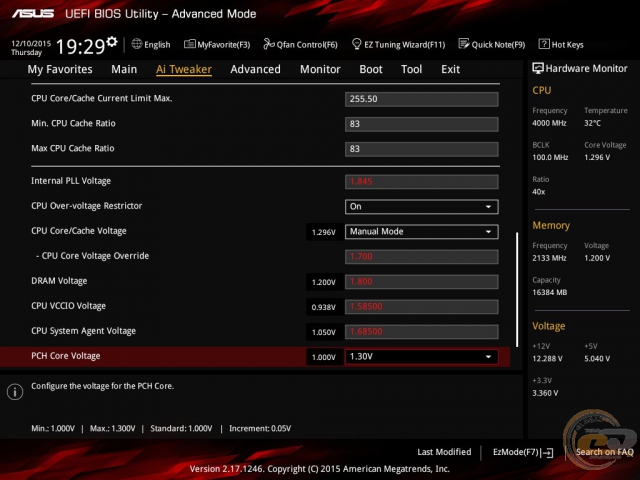Viewport: 640px width, 480px height.
Task: Click CPU System Agent Voltage 1.68500 field
Action: [422, 332]
